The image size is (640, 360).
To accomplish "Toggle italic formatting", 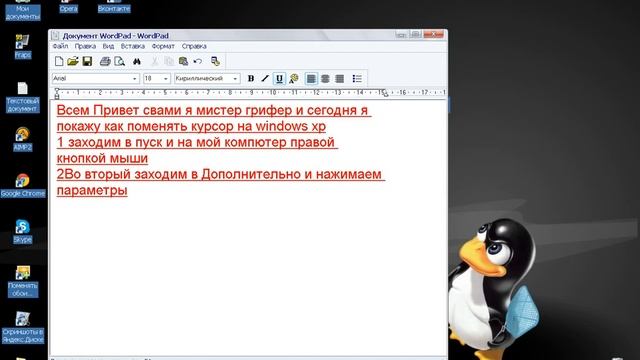I will [x=265, y=78].
